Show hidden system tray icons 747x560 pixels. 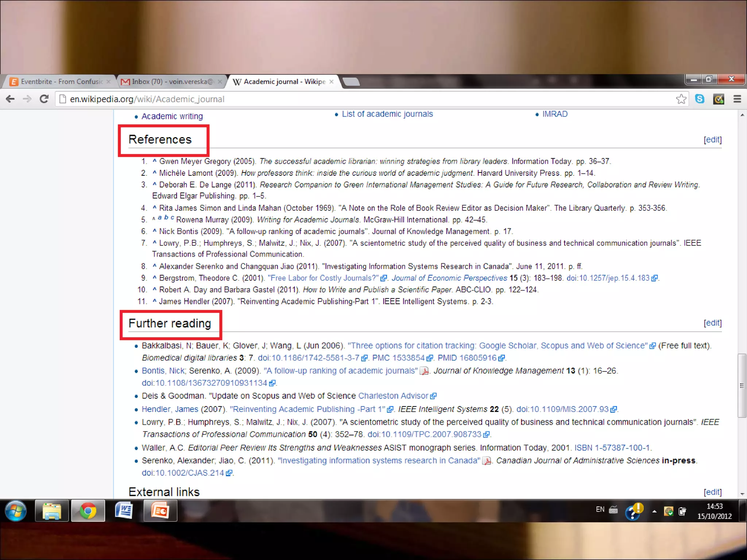pyautogui.click(x=654, y=512)
